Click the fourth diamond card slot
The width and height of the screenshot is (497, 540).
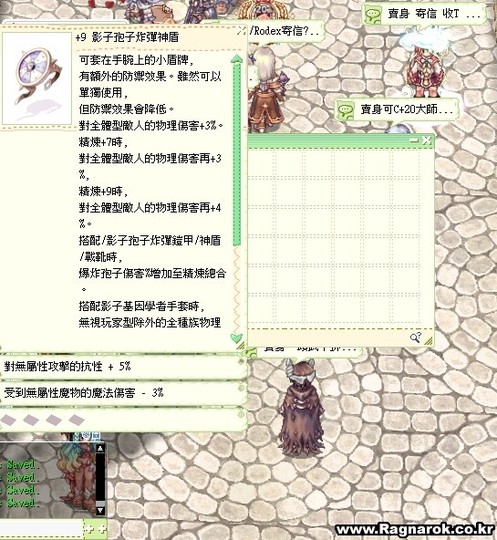click(x=76, y=419)
